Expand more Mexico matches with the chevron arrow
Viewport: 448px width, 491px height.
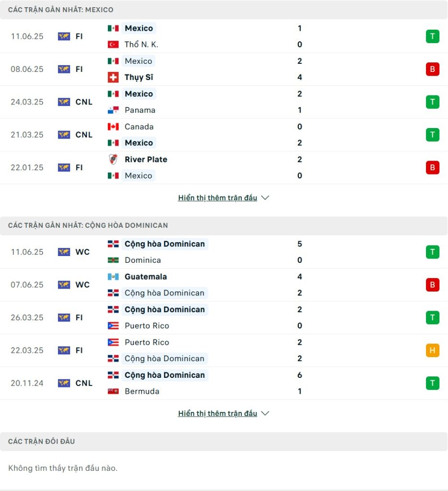pos(265,198)
